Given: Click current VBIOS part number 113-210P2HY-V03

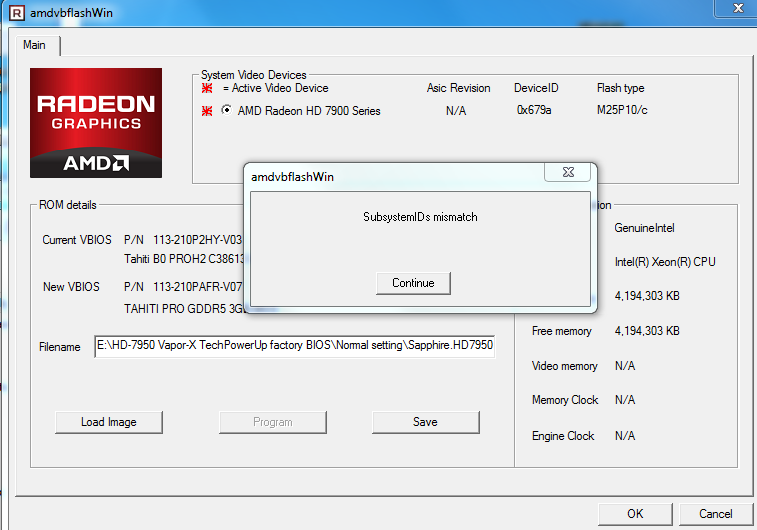Looking at the screenshot, I should (x=197, y=240).
